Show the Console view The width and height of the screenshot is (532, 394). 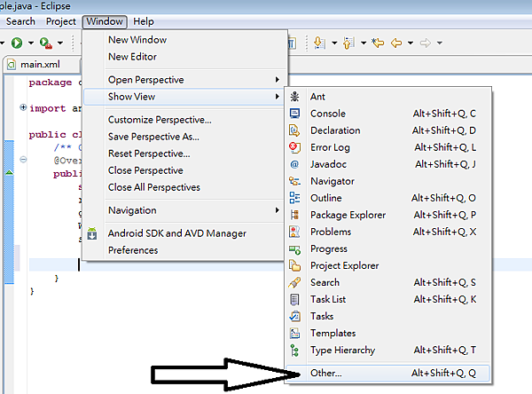click(x=387, y=114)
